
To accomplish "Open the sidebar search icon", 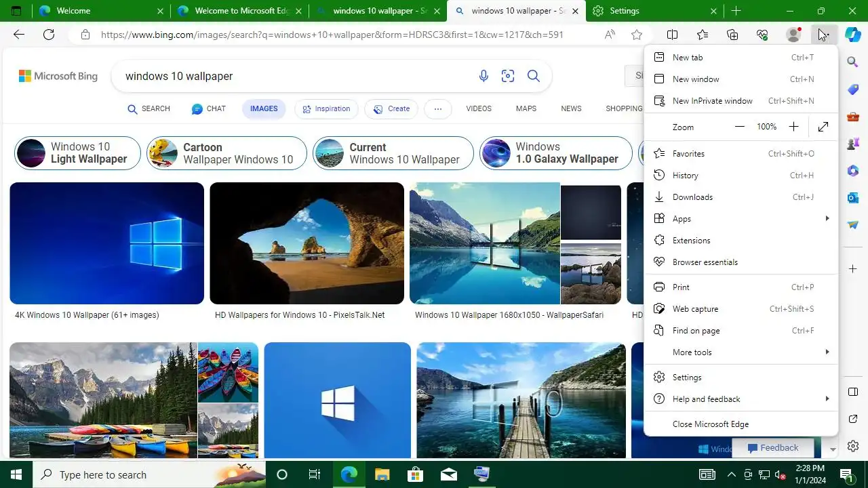I will [853, 62].
